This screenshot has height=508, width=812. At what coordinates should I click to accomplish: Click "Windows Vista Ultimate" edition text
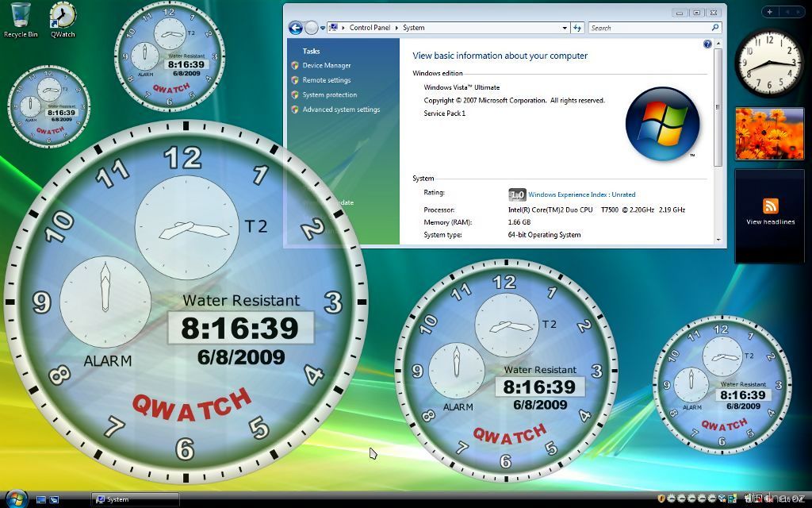462,87
